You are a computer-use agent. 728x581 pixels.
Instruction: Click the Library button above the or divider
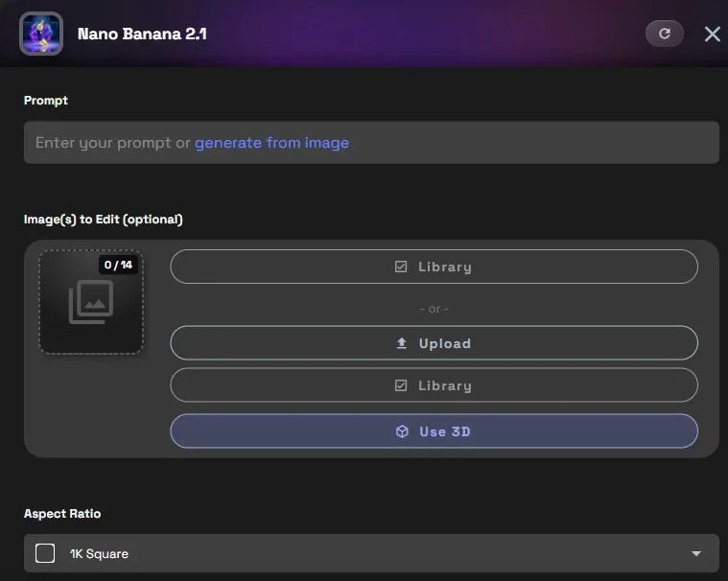pyautogui.click(x=434, y=267)
